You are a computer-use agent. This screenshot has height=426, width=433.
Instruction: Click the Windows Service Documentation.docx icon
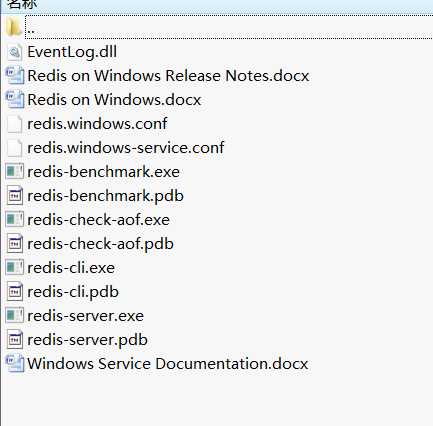[x=15, y=364]
